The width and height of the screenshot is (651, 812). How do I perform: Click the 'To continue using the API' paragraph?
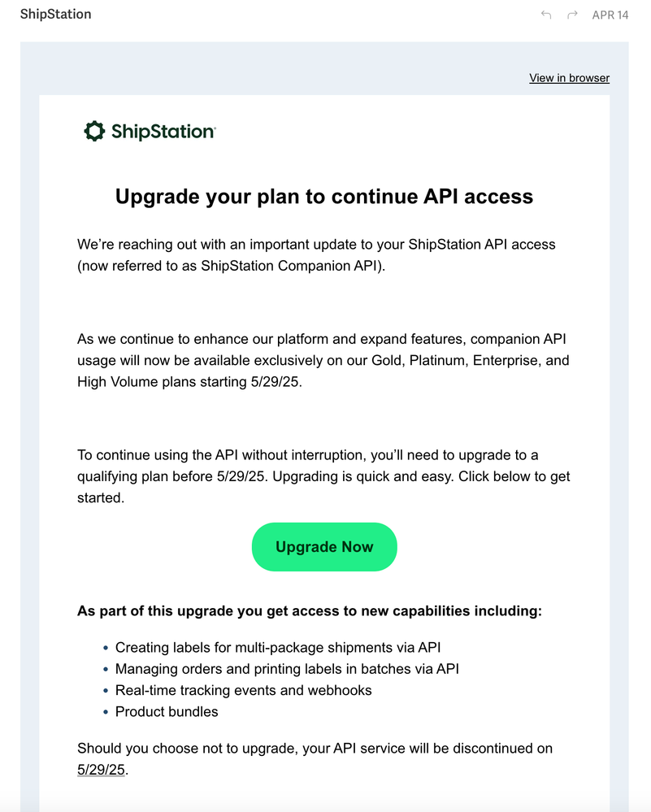tap(323, 475)
